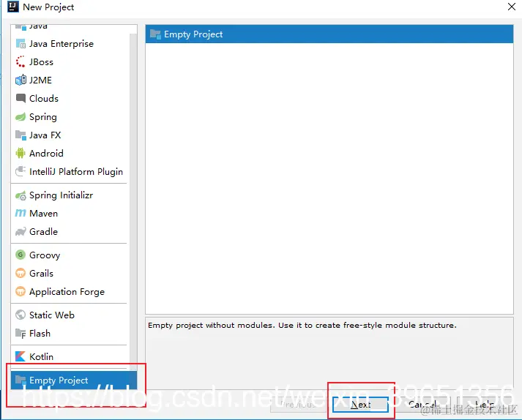The width and height of the screenshot is (522, 420).
Task: Select Static Web project type
Action: [69, 315]
